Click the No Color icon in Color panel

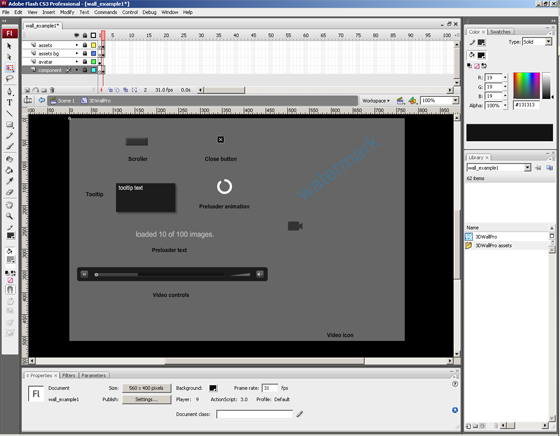click(x=476, y=66)
